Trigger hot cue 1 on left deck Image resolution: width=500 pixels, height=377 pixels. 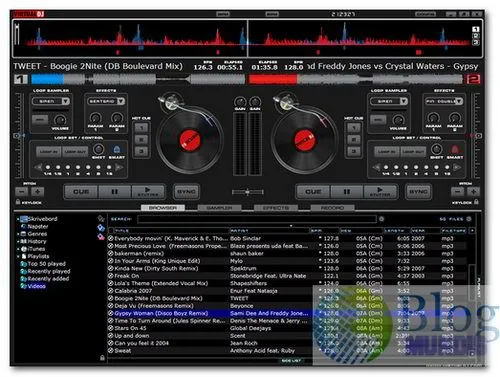pos(141,128)
